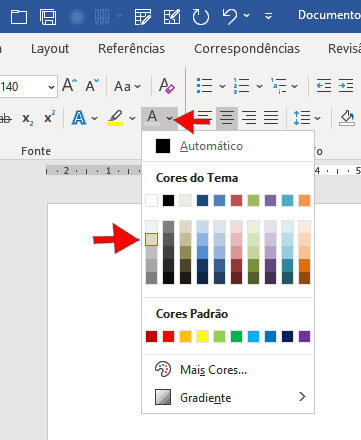Click the Clear All Formatting icon
This screenshot has width=361, height=440.
pyautogui.click(x=167, y=86)
